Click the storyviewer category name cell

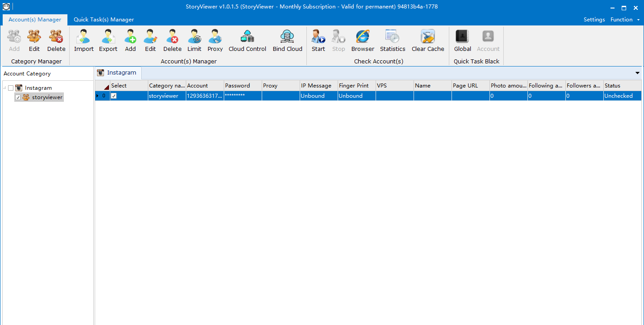pyautogui.click(x=167, y=96)
